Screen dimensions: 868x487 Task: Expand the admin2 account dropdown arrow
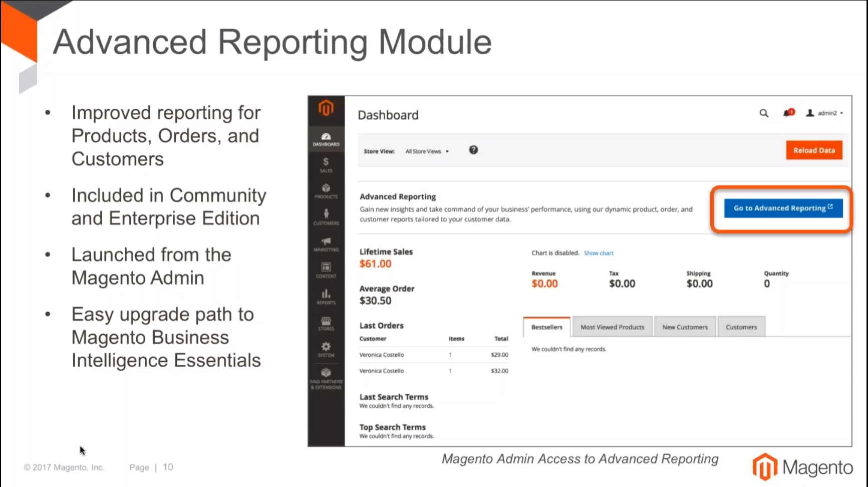pyautogui.click(x=841, y=114)
